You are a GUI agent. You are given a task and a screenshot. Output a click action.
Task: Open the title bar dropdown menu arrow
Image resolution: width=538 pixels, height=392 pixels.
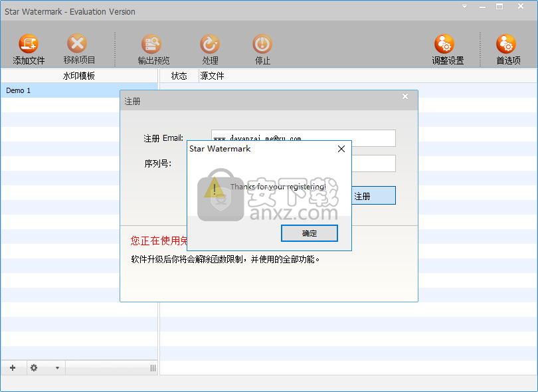point(465,7)
